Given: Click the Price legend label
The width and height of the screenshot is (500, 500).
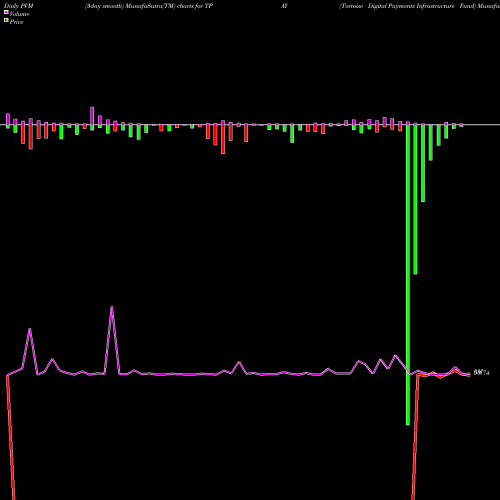Looking at the screenshot, I should (x=16, y=22).
